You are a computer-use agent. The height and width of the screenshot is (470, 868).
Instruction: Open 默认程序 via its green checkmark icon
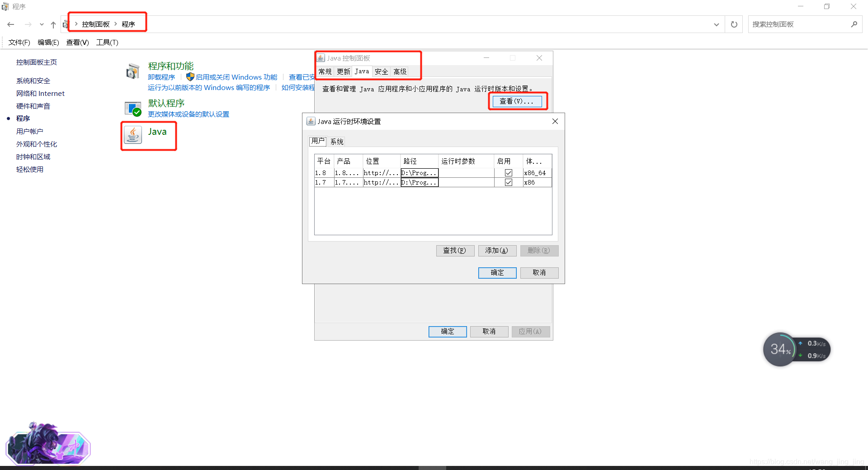[132, 108]
